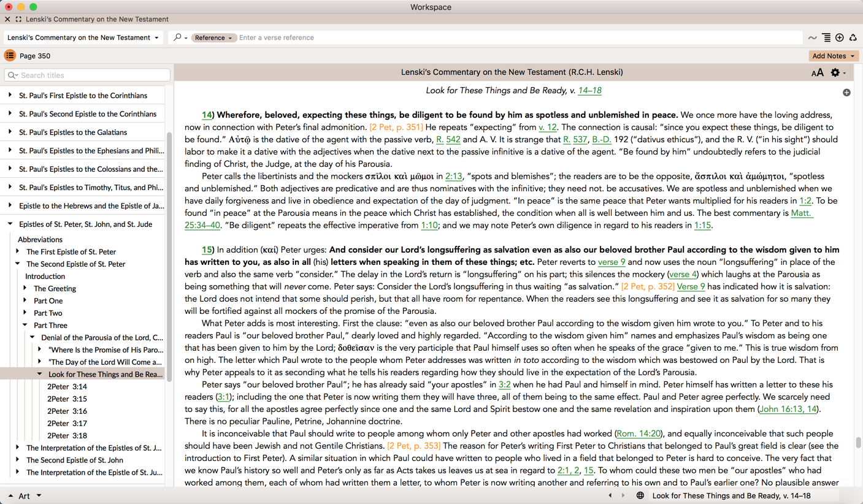Image resolution: width=863 pixels, height=504 pixels.
Task: Open the John 16:13, 14 link
Action: [788, 410]
